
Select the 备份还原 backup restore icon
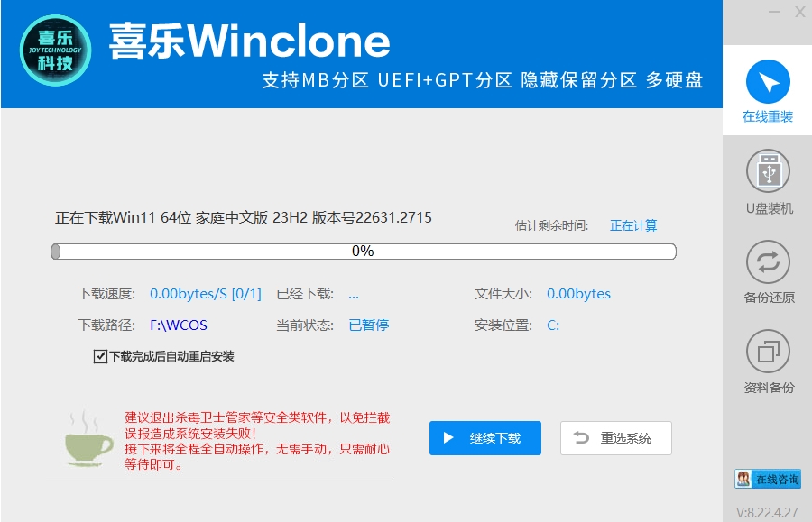(x=768, y=262)
